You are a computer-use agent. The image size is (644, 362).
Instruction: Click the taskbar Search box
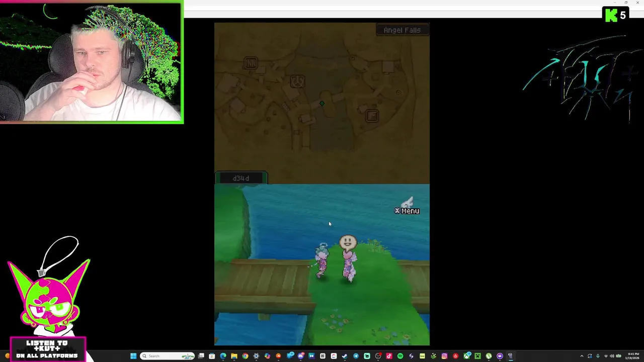167,356
